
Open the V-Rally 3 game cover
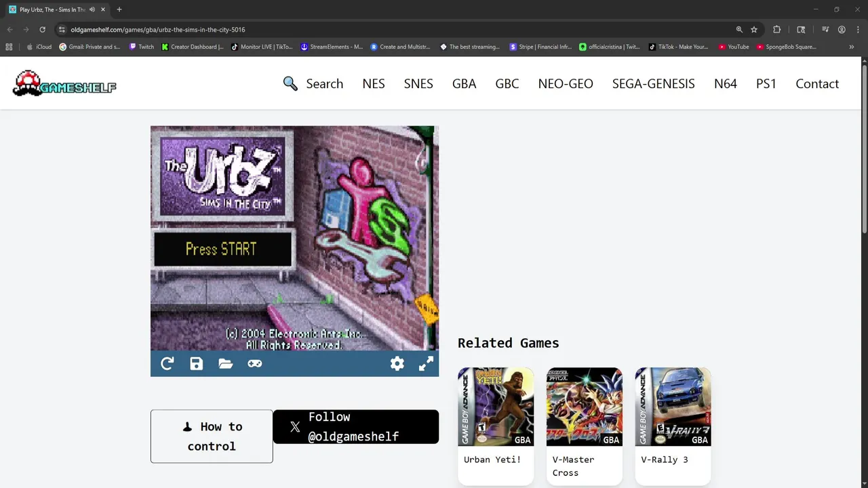[673, 407]
